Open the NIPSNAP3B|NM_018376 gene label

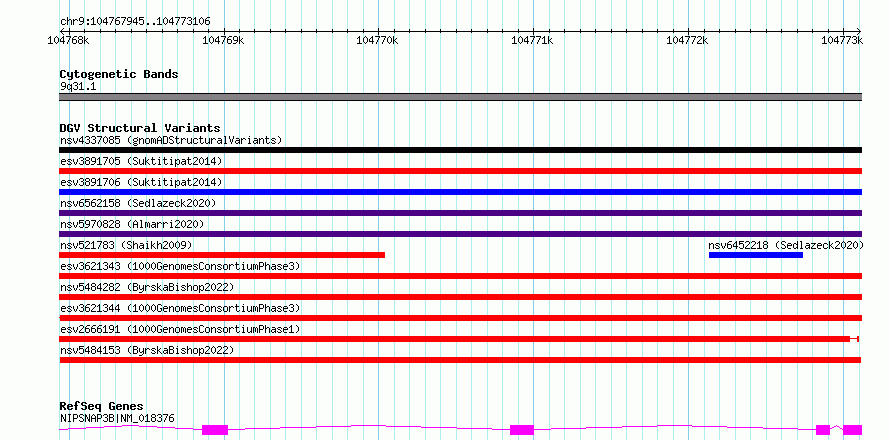(117, 418)
